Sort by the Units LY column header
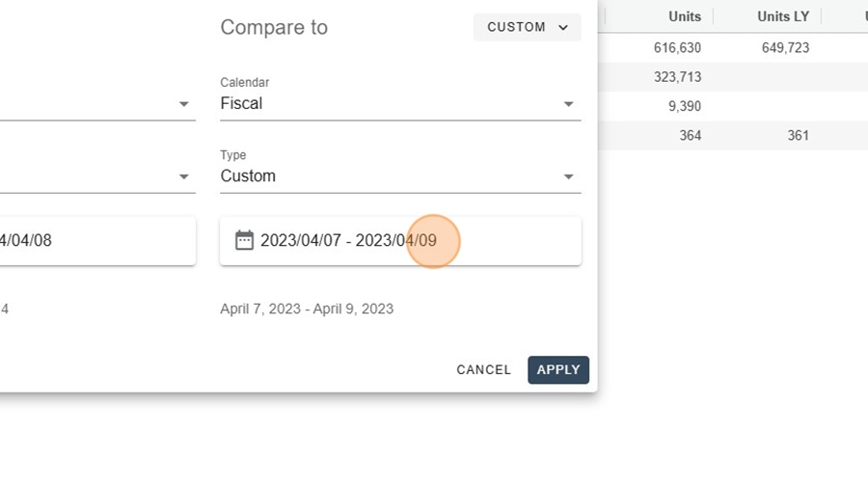Screen dimensions: 868x485 [783, 16]
